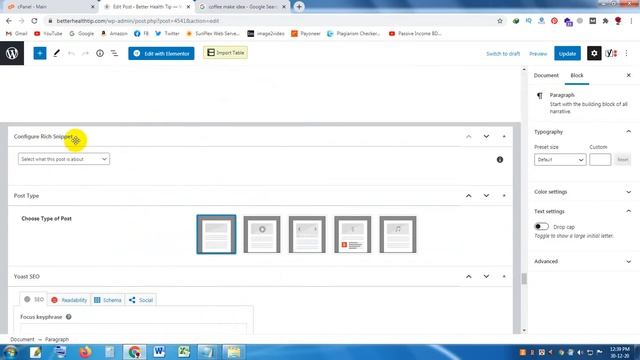Toggle the settings gear sidebar
640x360 pixels.
tap(594, 53)
